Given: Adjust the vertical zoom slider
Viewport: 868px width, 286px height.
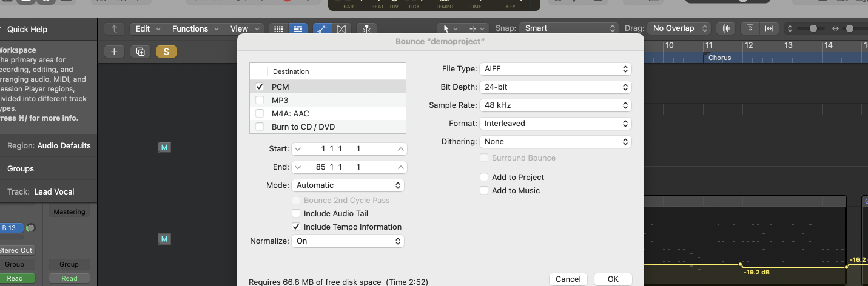Looking at the screenshot, I should [812, 28].
